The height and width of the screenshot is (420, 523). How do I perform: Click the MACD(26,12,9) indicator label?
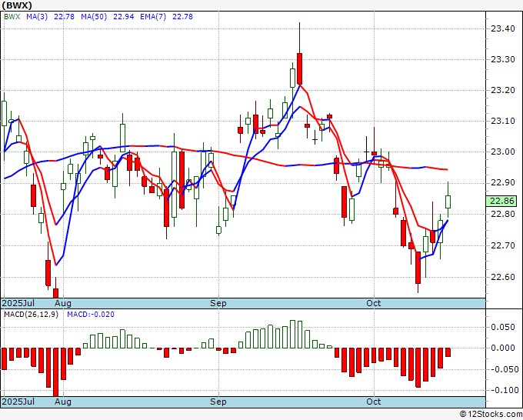[x=31, y=315]
